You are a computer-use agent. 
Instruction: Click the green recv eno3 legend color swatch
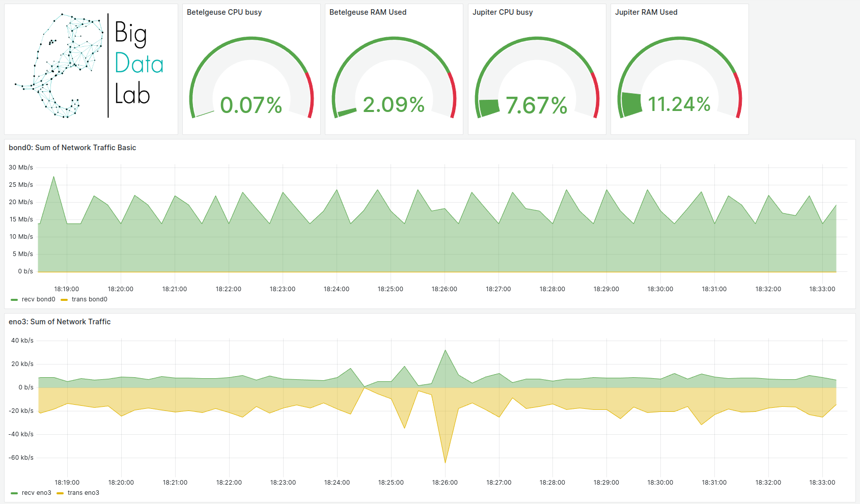14,493
